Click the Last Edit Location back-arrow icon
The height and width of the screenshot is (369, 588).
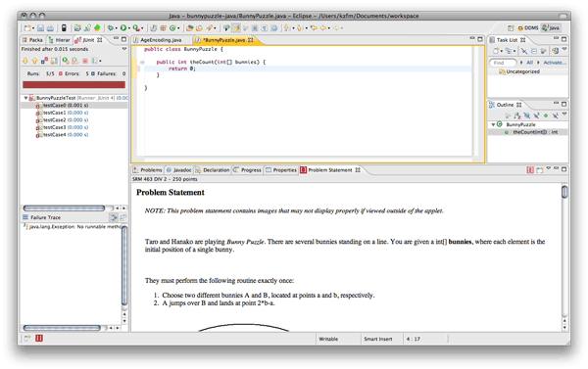click(x=314, y=28)
